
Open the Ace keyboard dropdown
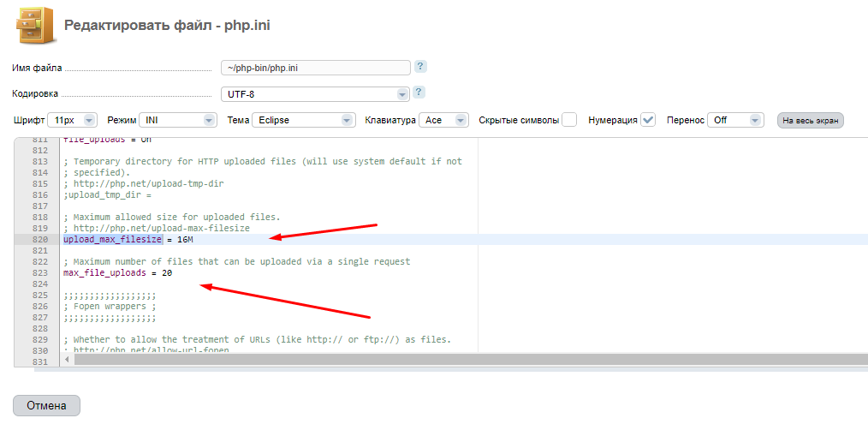(x=443, y=120)
